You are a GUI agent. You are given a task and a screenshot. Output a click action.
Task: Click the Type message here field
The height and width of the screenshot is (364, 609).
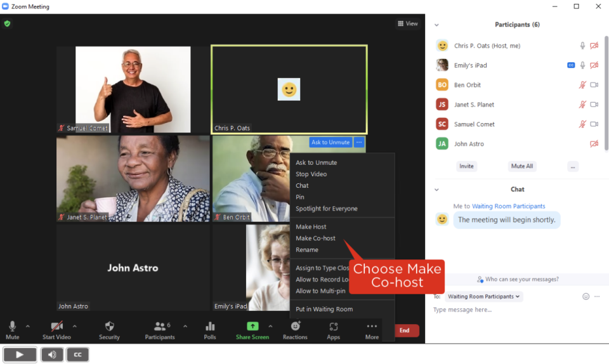[507, 310]
